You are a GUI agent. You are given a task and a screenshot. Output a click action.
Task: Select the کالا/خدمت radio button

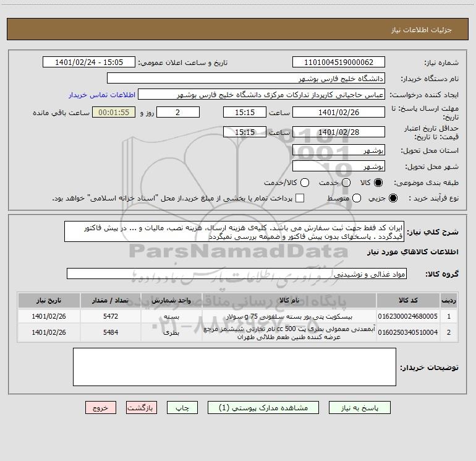(x=305, y=183)
